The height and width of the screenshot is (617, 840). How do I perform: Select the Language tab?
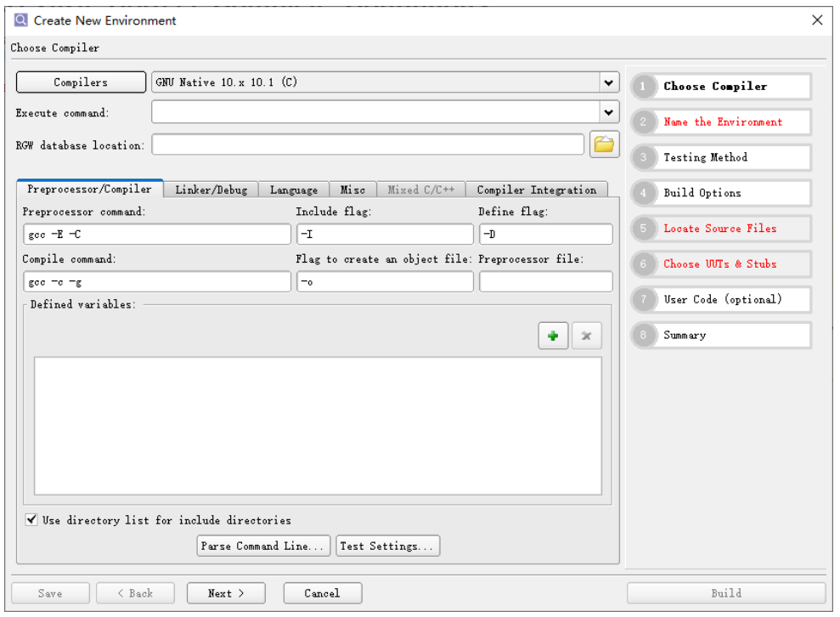click(294, 190)
